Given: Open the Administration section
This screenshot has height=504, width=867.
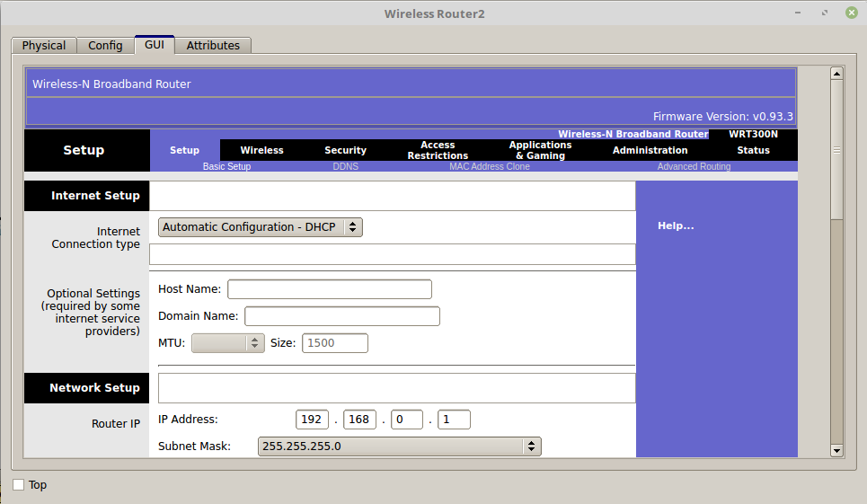Looking at the screenshot, I should pos(650,150).
